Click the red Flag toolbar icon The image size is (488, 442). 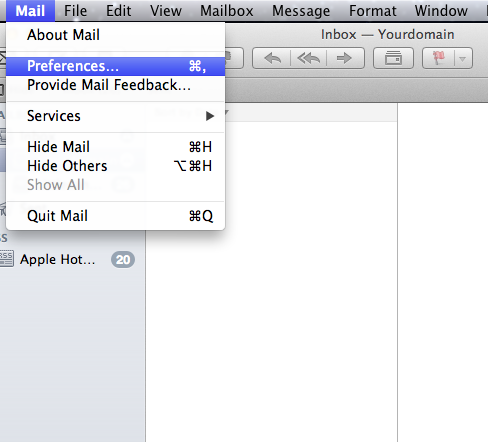(x=439, y=58)
